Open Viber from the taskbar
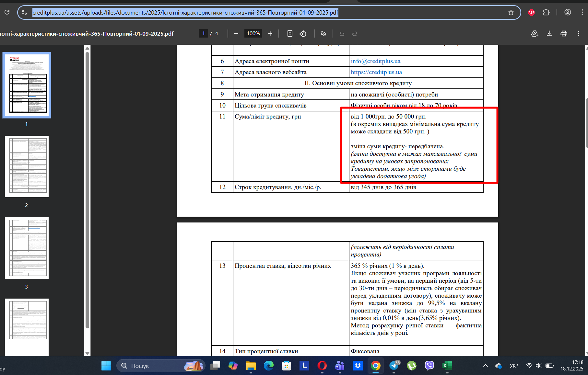 [429, 366]
